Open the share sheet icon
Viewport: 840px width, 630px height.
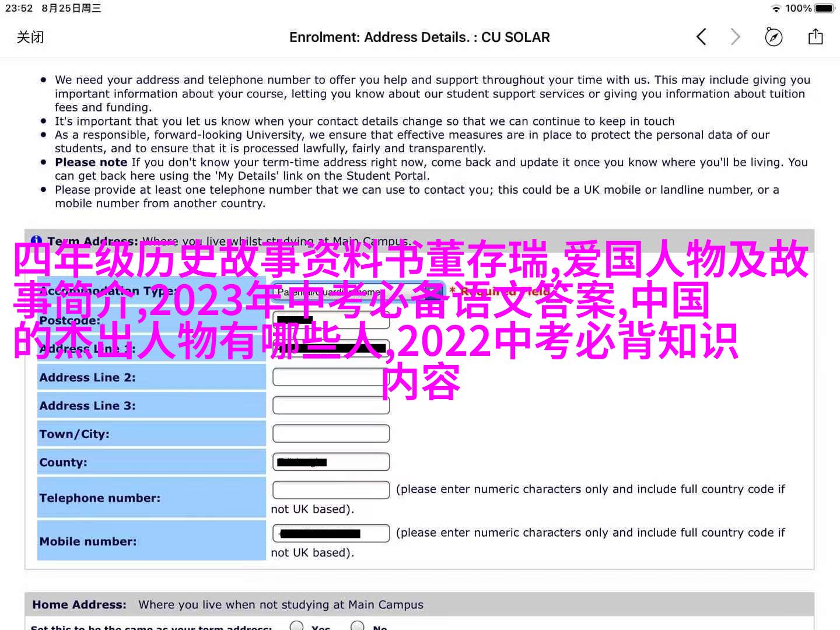click(815, 37)
